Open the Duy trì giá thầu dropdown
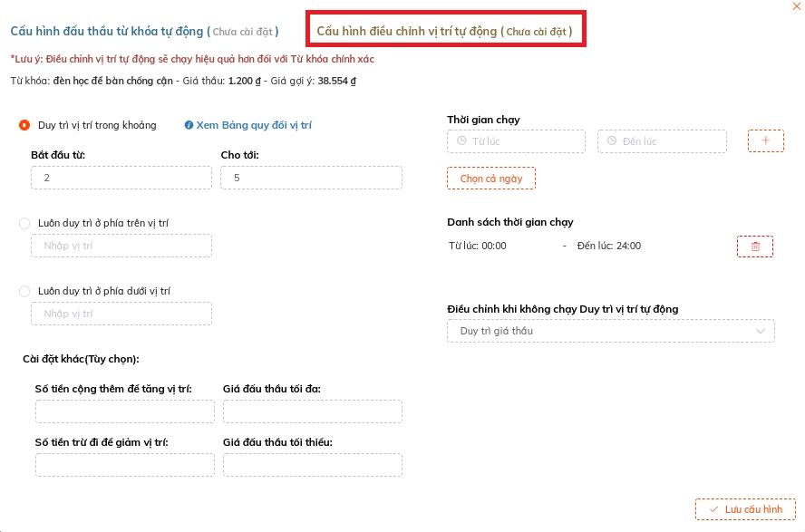This screenshot has width=805, height=532. [610, 331]
